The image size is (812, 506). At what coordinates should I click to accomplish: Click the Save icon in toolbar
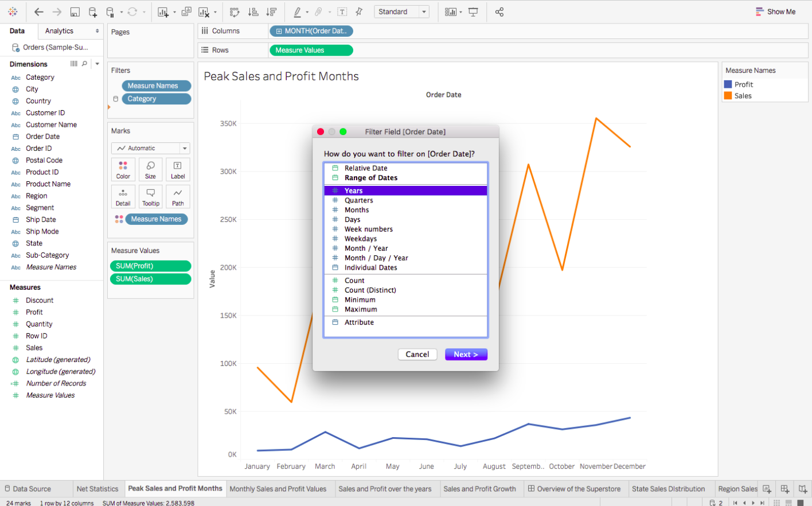pyautogui.click(x=75, y=11)
